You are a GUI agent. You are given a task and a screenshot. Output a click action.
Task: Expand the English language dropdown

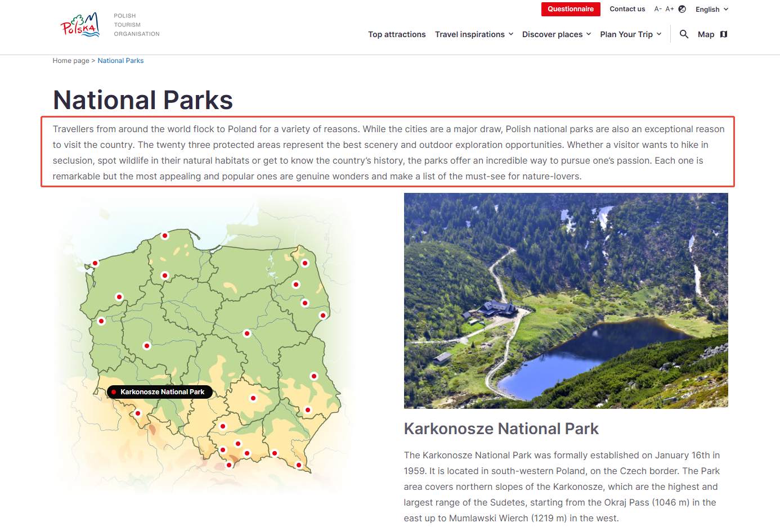point(711,10)
